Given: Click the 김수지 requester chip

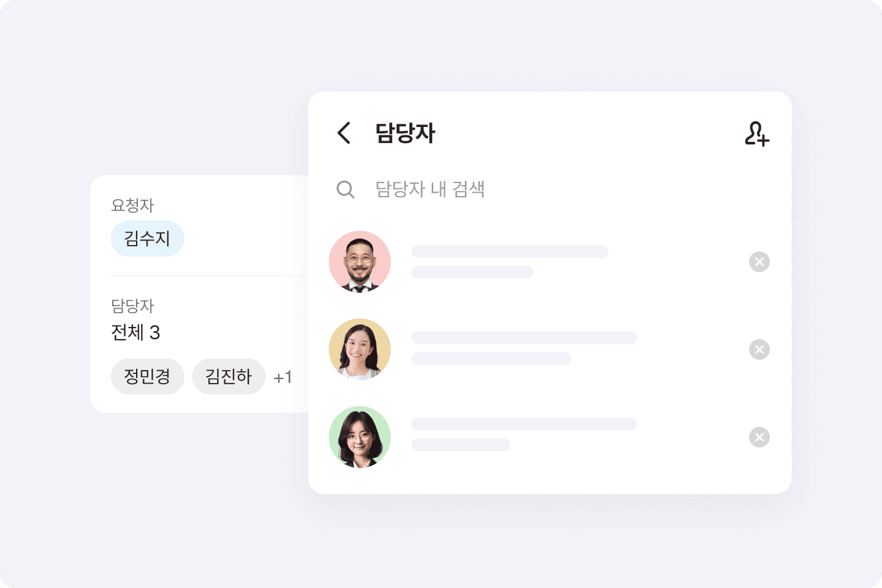Looking at the screenshot, I should click(x=148, y=239).
